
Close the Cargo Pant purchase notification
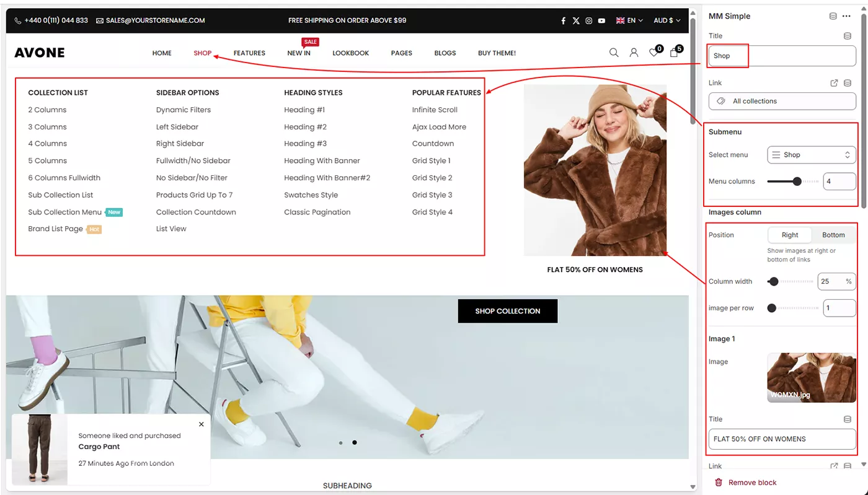[201, 424]
